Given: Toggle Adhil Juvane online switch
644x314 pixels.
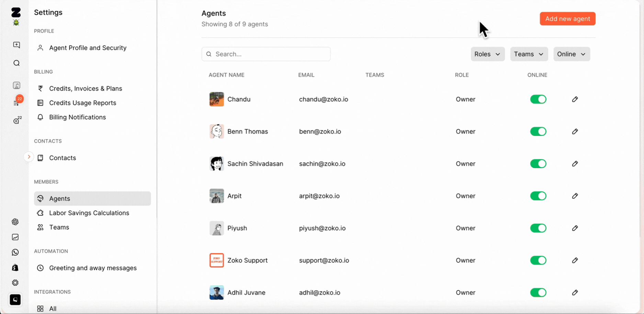Looking at the screenshot, I should pyautogui.click(x=538, y=293).
